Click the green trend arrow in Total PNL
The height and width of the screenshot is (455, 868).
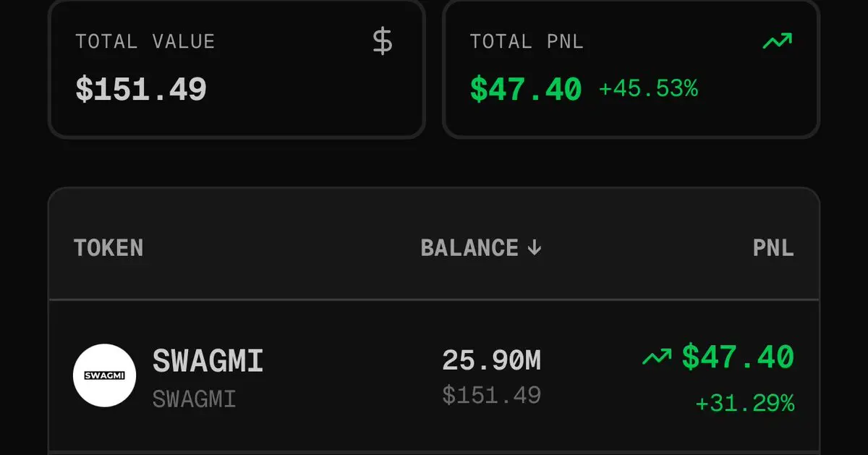pos(778,42)
